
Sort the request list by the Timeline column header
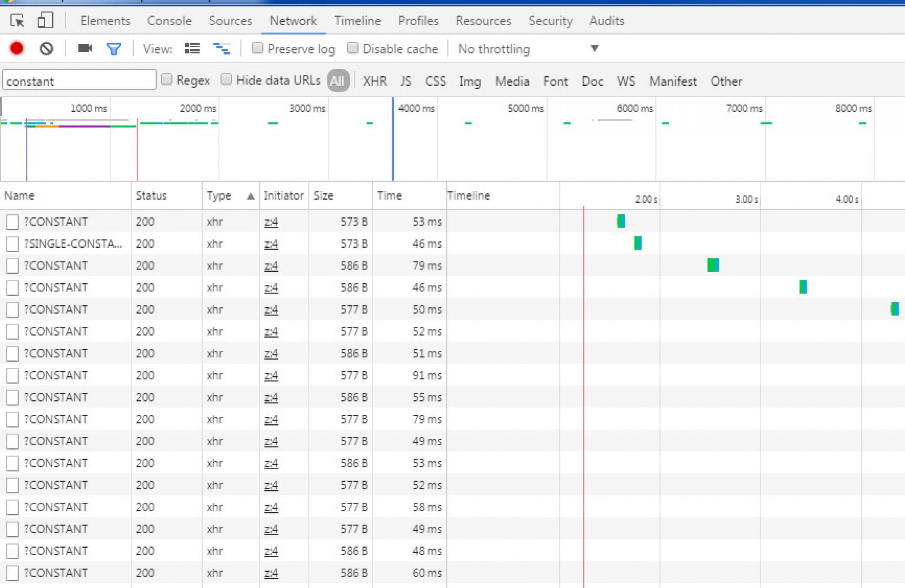click(x=468, y=196)
